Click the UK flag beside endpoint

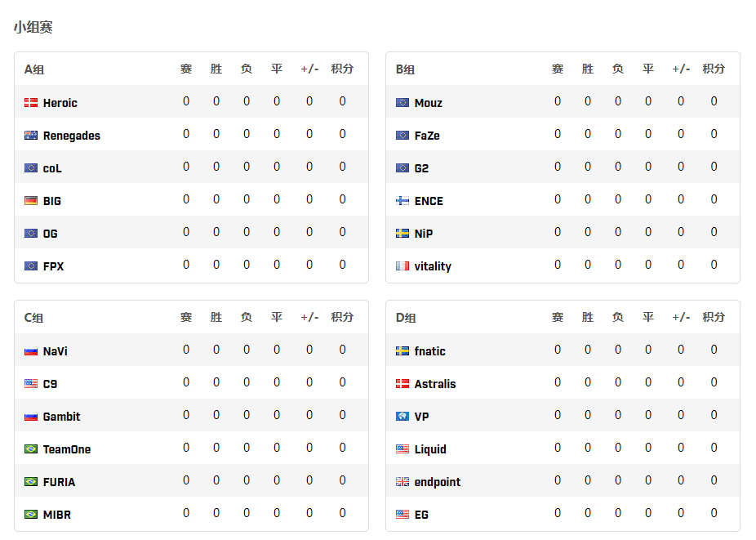pos(402,482)
